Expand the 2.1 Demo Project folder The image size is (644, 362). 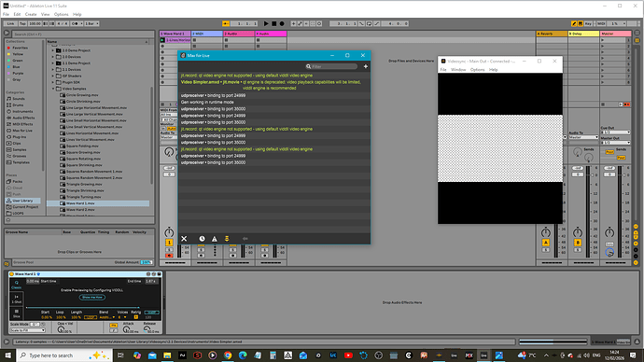[x=53, y=63]
